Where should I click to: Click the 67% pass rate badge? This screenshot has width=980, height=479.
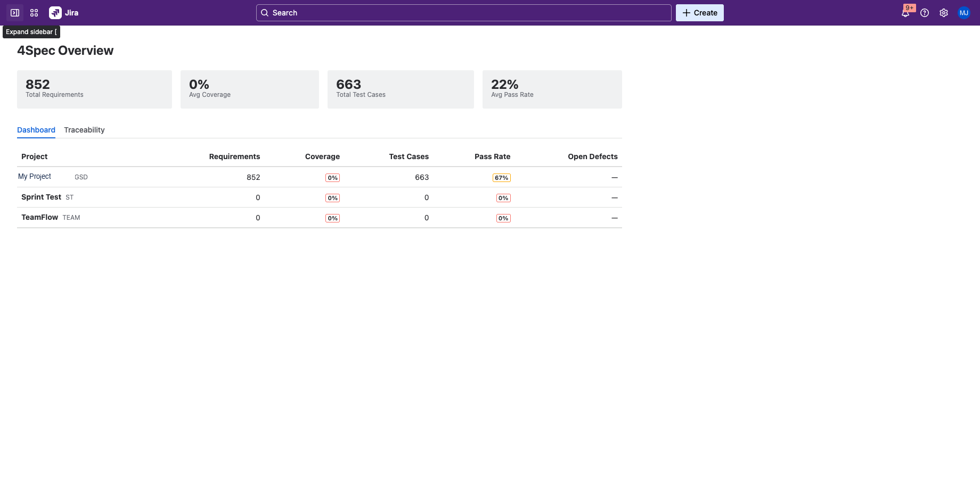pyautogui.click(x=501, y=178)
